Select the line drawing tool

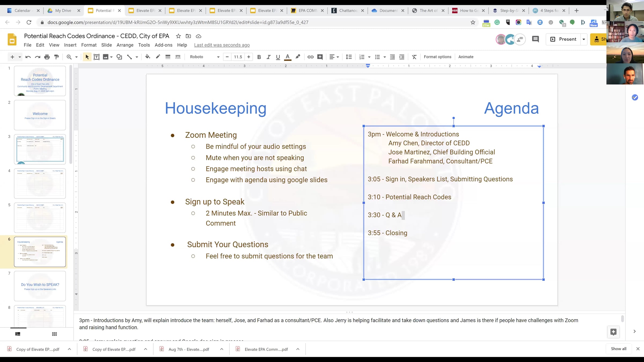click(x=129, y=57)
